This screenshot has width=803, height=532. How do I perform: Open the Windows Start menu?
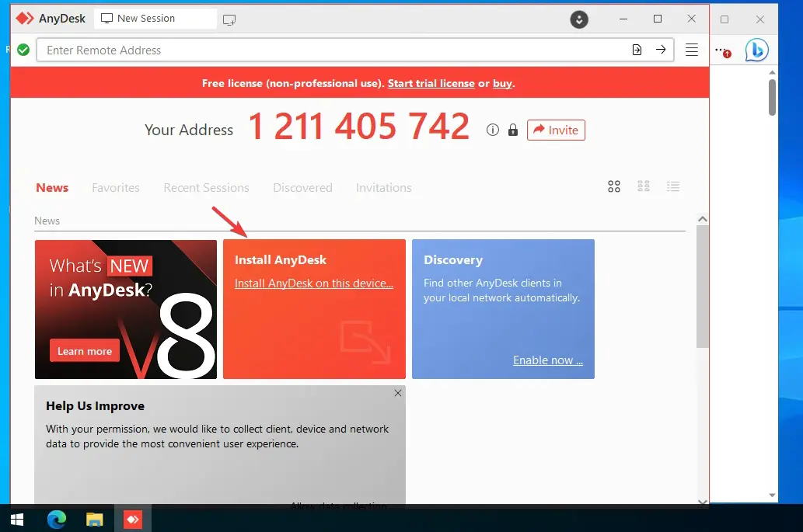[17, 520]
